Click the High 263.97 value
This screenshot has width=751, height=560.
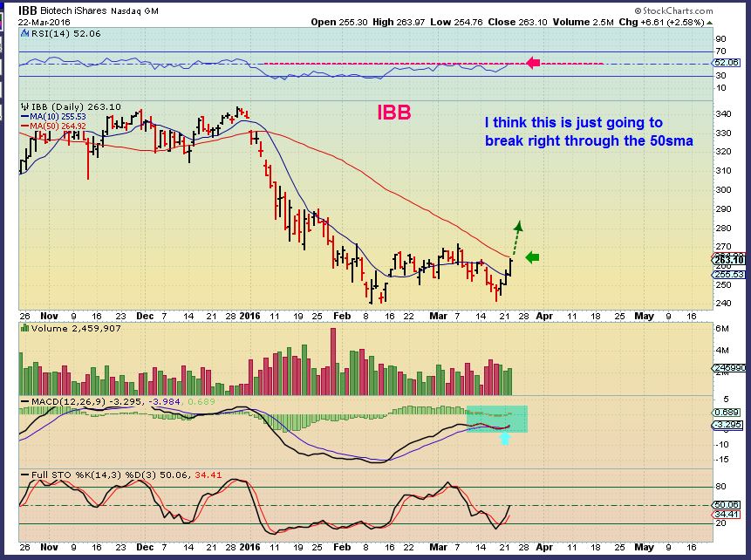point(399,22)
